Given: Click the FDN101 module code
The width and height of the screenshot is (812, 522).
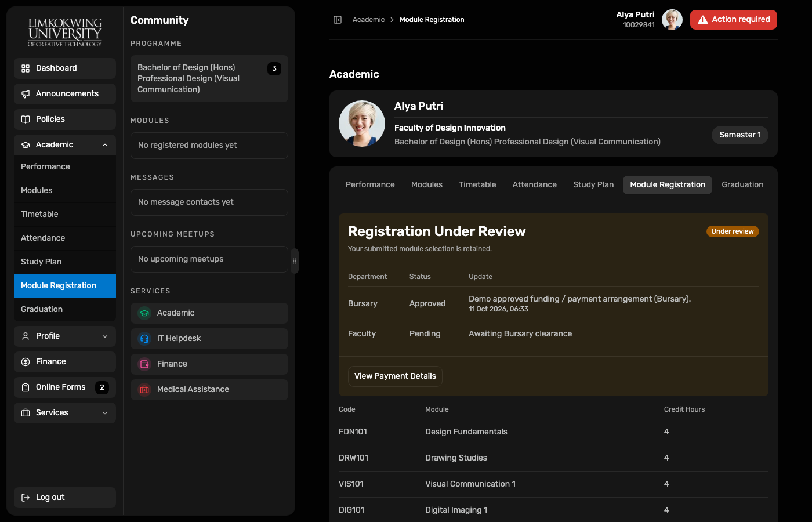Looking at the screenshot, I should [353, 432].
